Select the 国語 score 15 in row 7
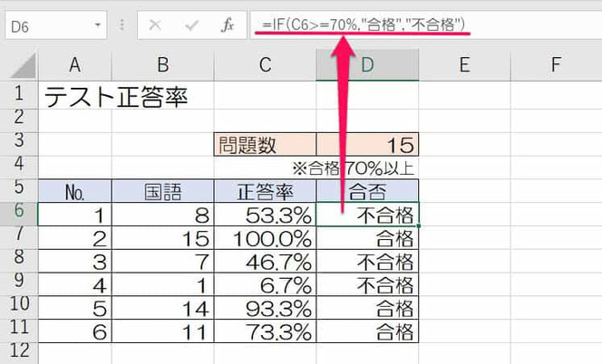Viewport: 602px width, 364px height. tap(163, 238)
